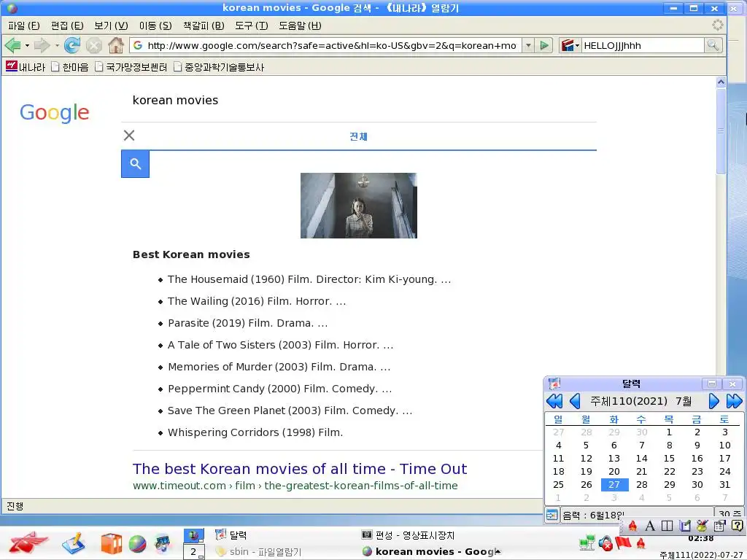This screenshot has width=747, height=560.
Task: Switch to workspace 2 in the pager
Action: (194, 551)
